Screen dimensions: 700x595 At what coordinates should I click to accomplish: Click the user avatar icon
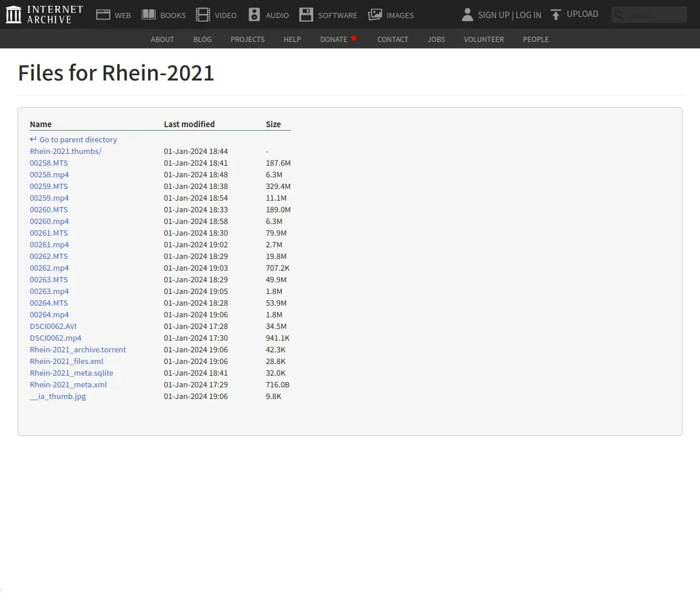click(467, 15)
